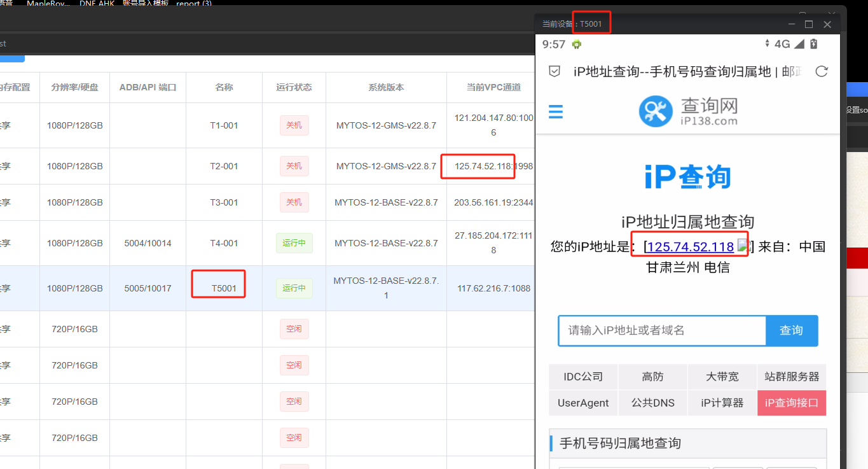868x469 pixels.
Task: Maximize the T5001 device window
Action: click(x=809, y=24)
